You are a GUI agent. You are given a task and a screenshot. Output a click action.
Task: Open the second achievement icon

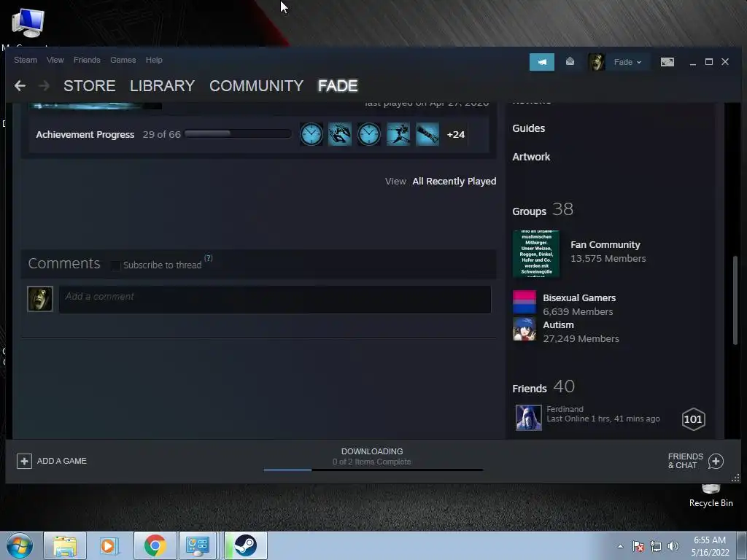coord(340,134)
